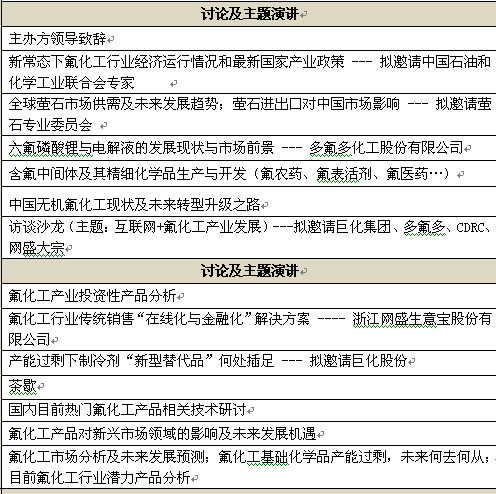Click the row on 全球萤石市场供需及未来发展趋势
Screen dimensions: 496x494
pos(249,114)
